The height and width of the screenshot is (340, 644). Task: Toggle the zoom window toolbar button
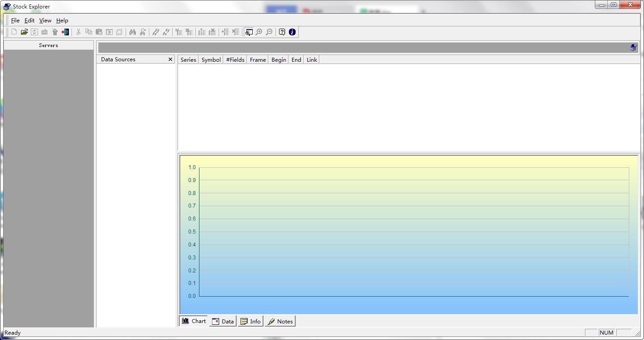click(249, 32)
